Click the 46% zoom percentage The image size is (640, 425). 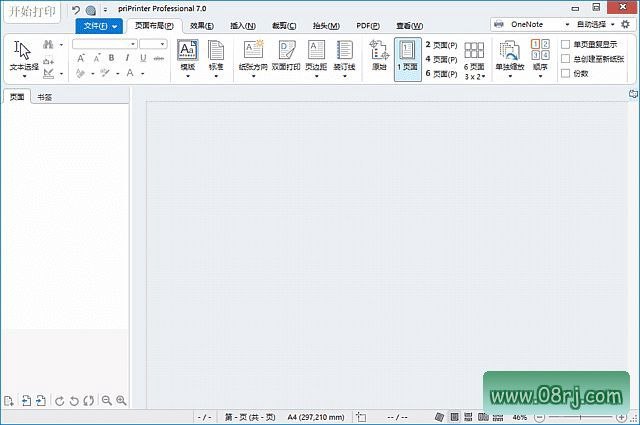(520, 417)
